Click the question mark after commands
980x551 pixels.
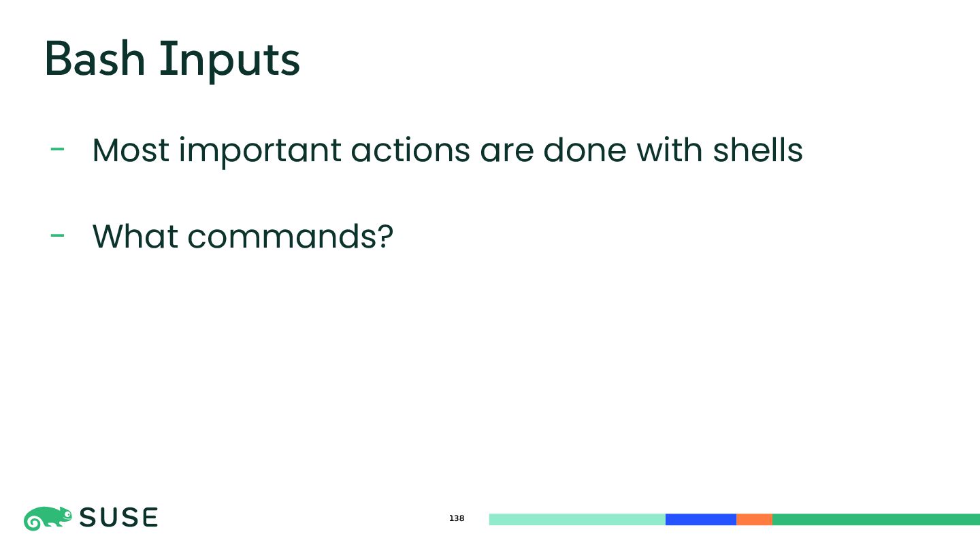coord(386,236)
